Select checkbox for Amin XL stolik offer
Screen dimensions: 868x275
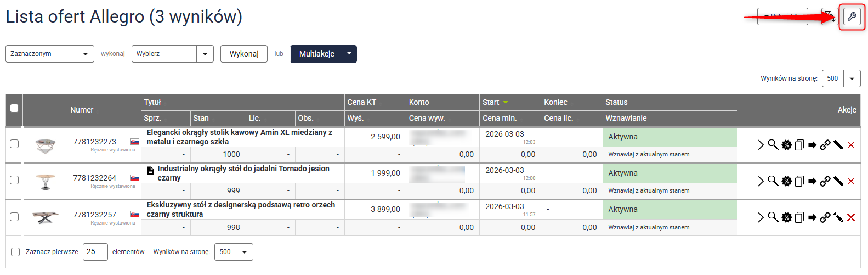pos(14,144)
